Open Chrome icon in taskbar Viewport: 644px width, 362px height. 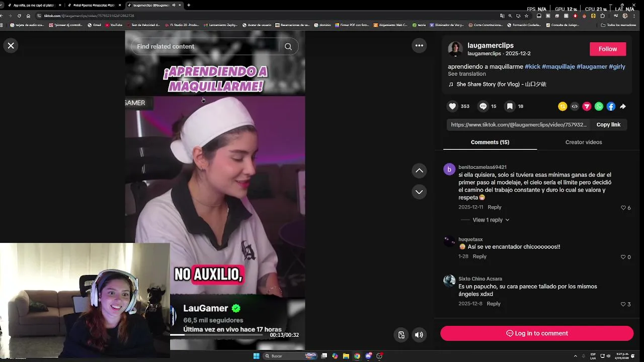[357, 356]
